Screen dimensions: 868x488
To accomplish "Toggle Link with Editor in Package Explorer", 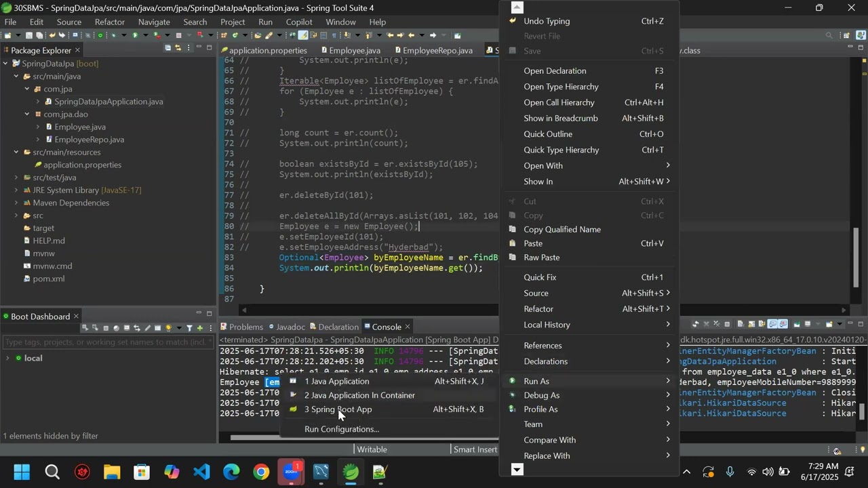I will tap(178, 47).
